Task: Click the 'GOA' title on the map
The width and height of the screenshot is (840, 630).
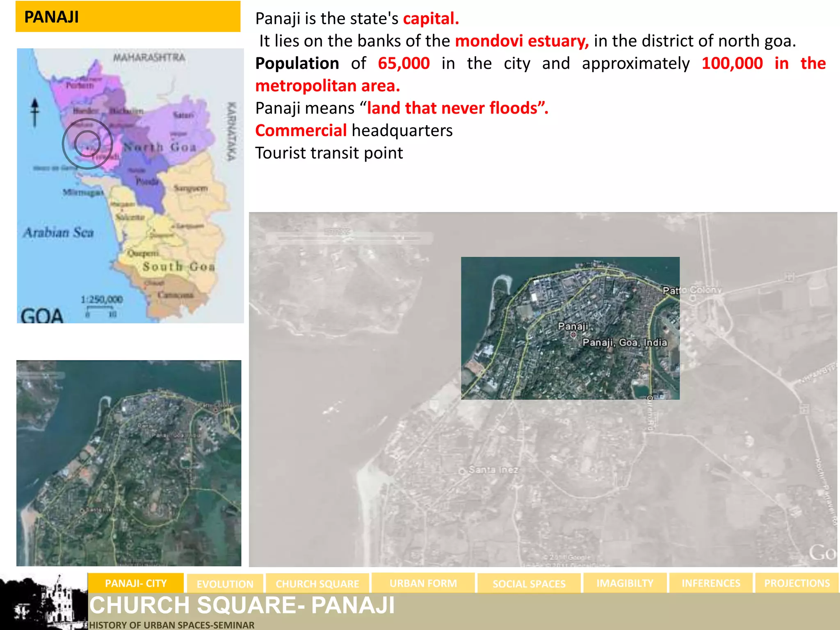Action: [42, 315]
